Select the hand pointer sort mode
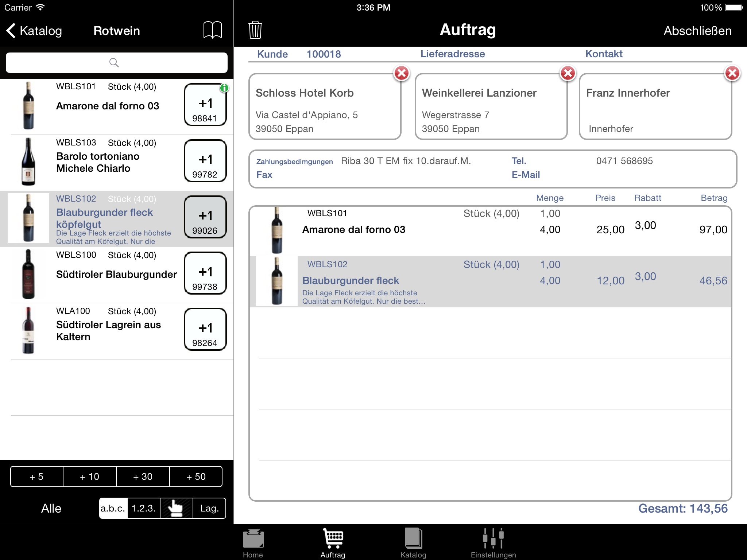 pos(176,508)
